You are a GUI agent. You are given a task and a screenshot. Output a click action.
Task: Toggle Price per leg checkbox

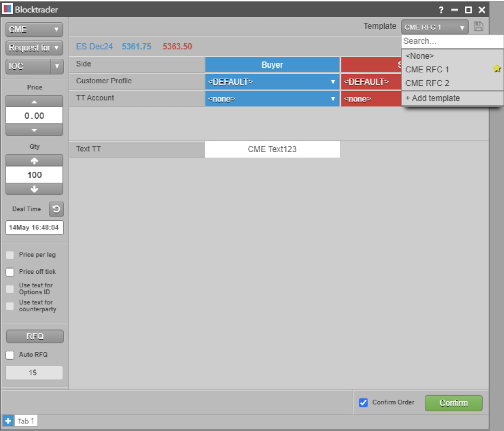(10, 255)
